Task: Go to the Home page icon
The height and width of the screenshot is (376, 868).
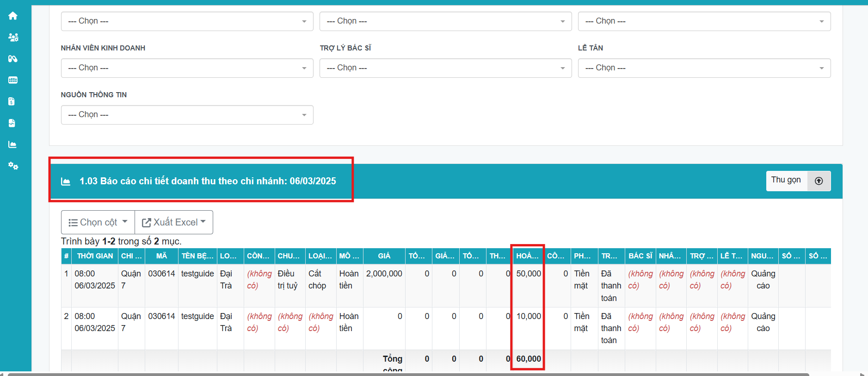Action: tap(13, 16)
